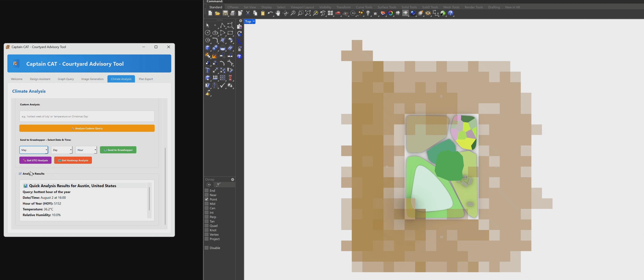
Task: Click the custom analysis query input field
Action: [x=87, y=116]
